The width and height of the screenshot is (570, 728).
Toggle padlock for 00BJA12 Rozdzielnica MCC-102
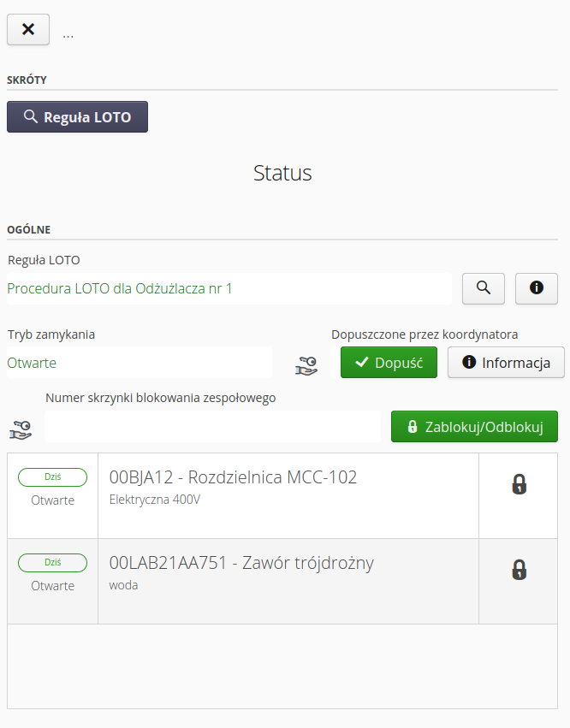tap(519, 485)
